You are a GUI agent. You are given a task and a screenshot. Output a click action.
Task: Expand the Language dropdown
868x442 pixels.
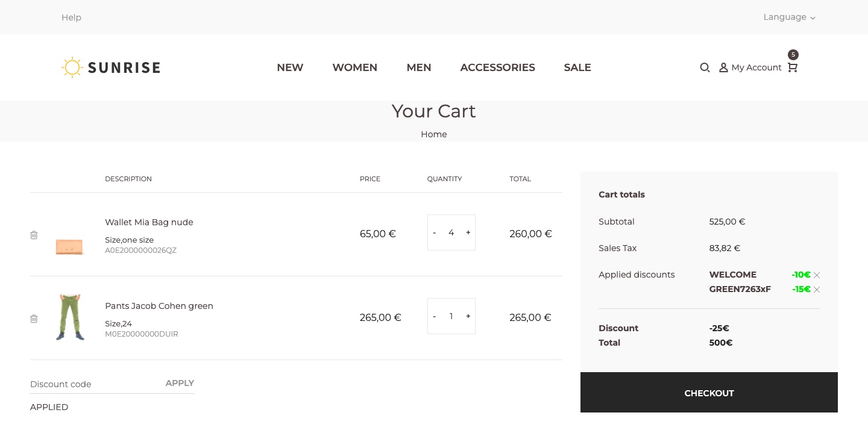[789, 17]
